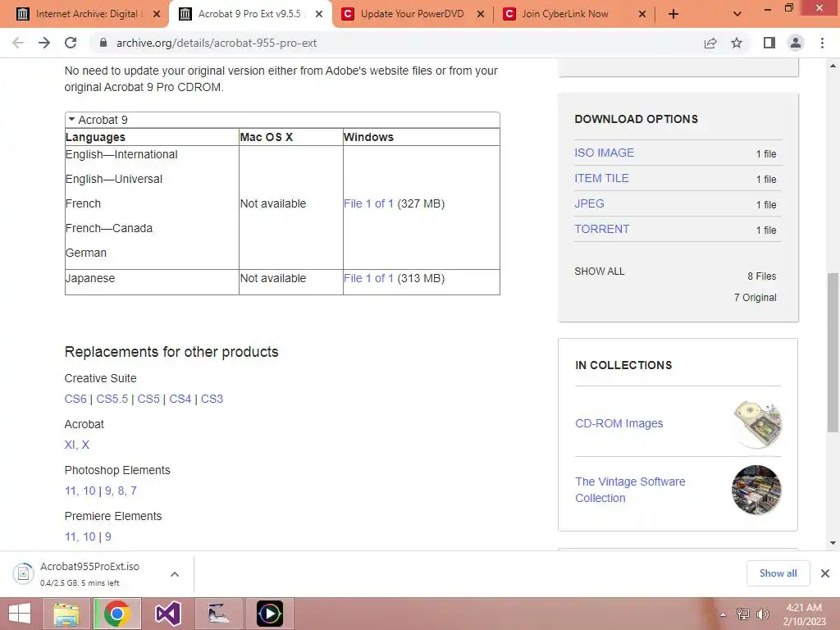Open the CD-ROM Images collection link
This screenshot has height=630, width=840.
619,423
